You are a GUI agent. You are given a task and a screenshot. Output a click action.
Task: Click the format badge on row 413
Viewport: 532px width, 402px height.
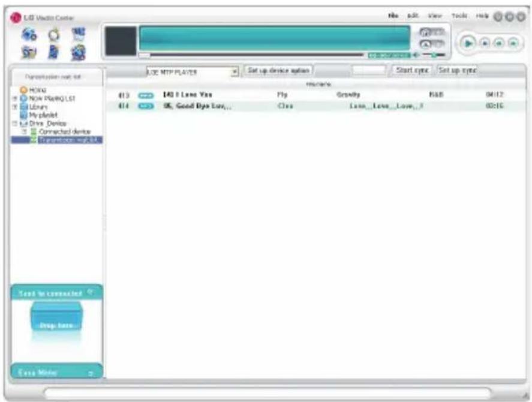click(146, 96)
